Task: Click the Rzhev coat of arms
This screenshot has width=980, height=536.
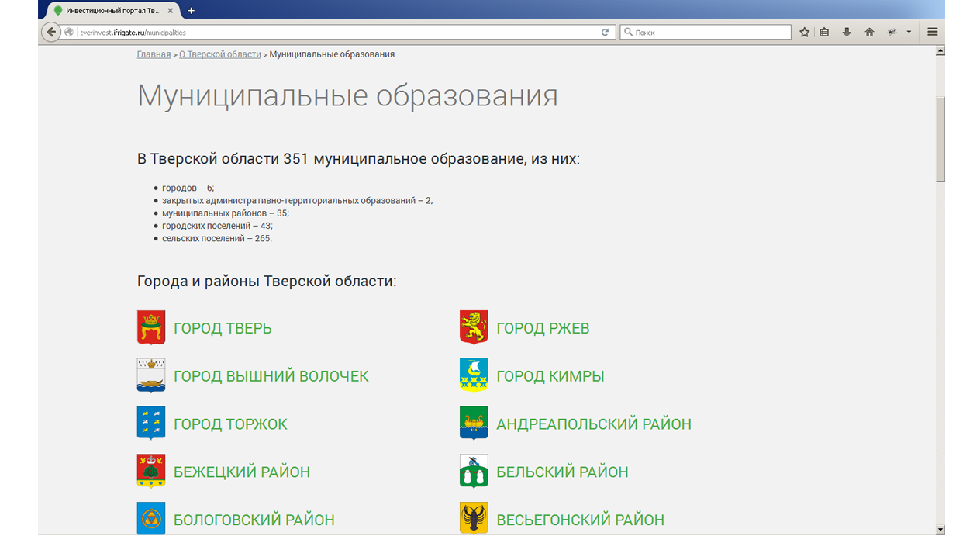Action: click(x=474, y=327)
